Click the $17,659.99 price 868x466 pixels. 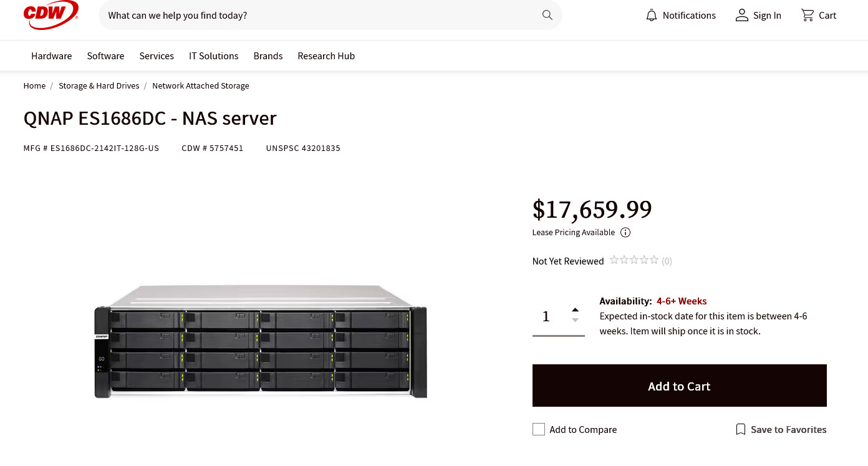click(x=592, y=209)
